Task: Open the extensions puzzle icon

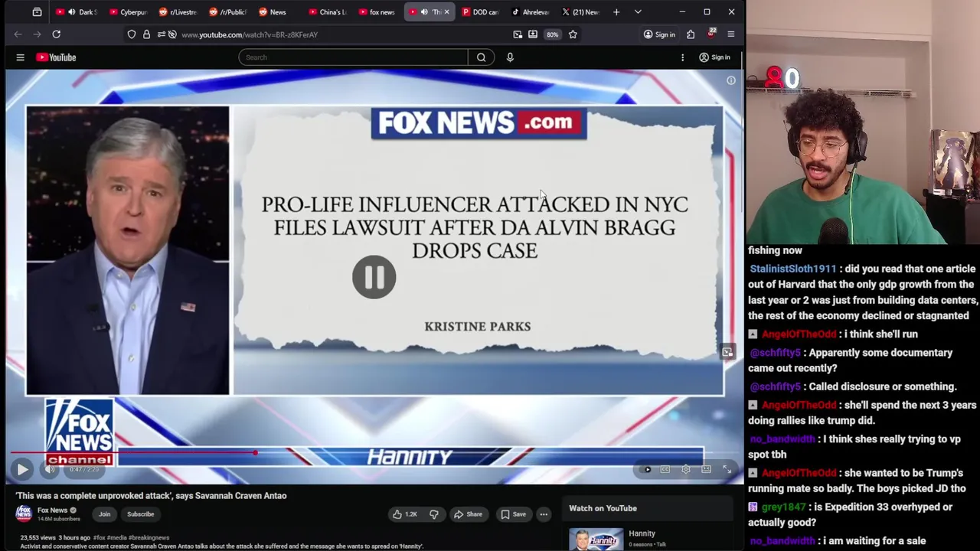Action: 691,34
